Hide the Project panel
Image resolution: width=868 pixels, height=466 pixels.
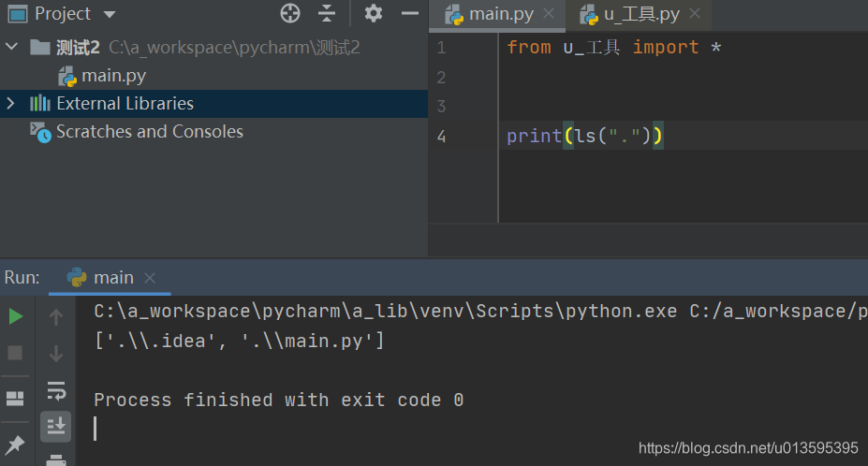[409, 13]
